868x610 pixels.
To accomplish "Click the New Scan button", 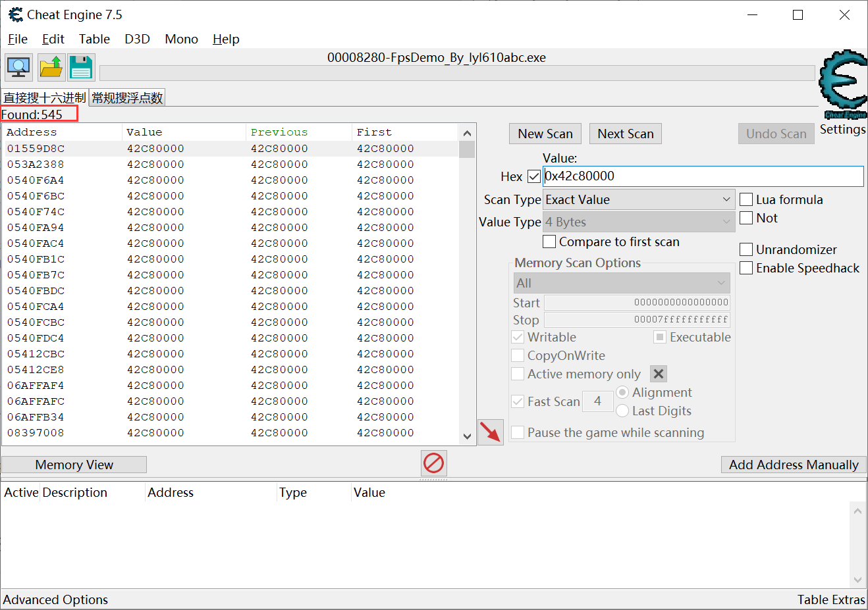I will 545,134.
